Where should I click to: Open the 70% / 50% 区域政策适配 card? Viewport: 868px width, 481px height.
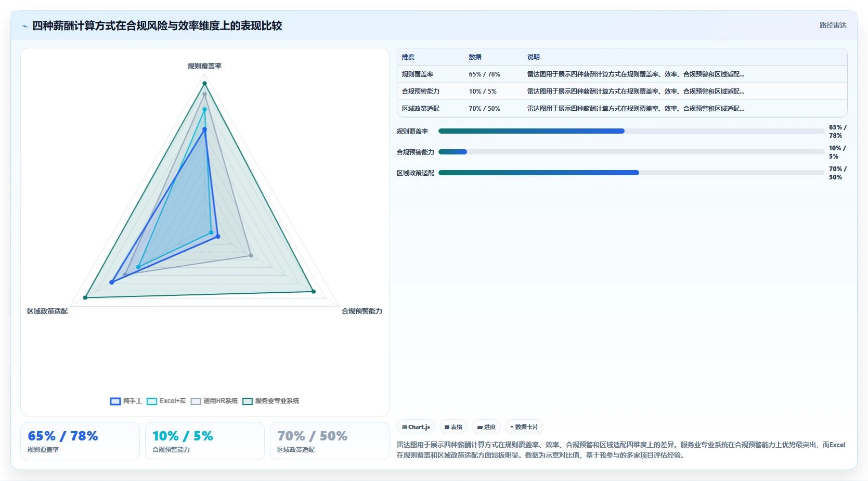pos(330,441)
